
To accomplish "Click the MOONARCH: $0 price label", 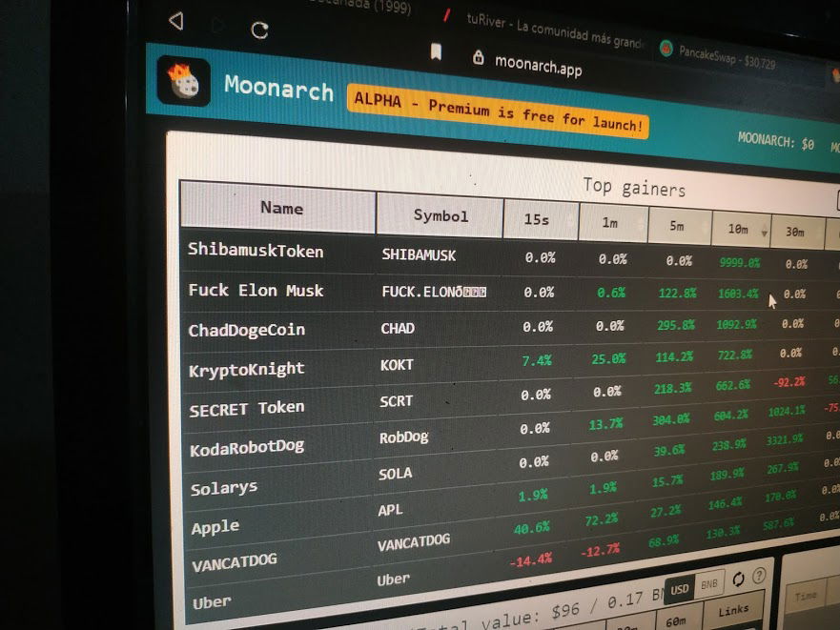I will [x=776, y=141].
